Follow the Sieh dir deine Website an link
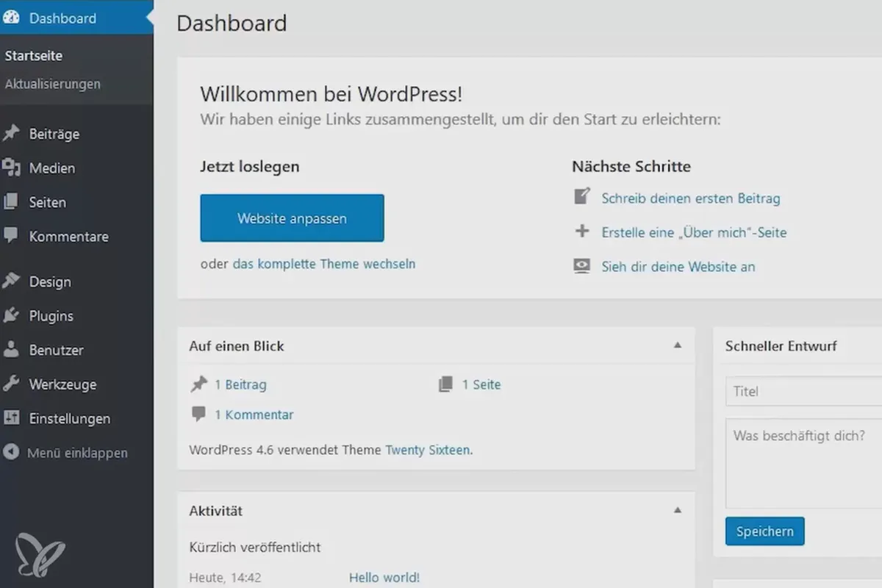882x588 pixels. tap(678, 267)
